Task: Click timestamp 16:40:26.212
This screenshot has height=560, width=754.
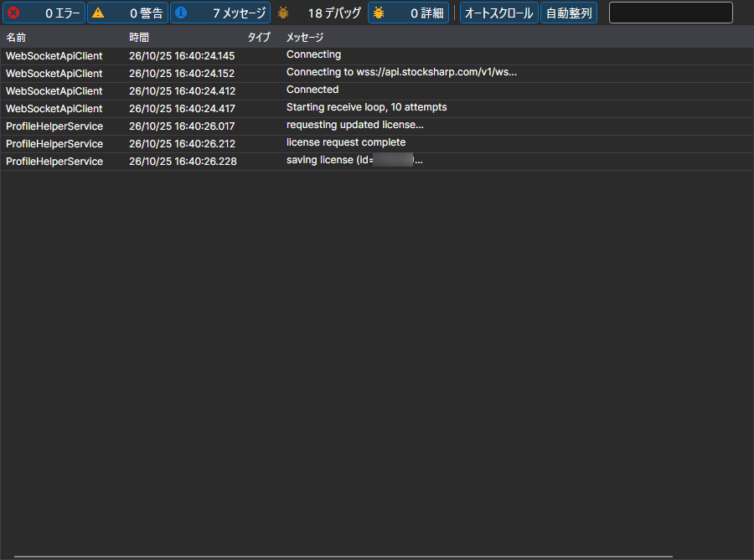Action: (x=183, y=144)
